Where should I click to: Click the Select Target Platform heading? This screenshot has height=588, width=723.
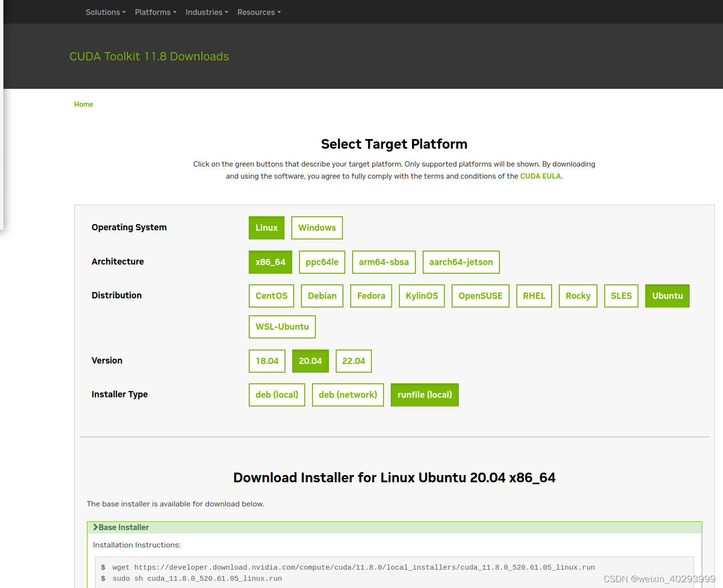394,144
